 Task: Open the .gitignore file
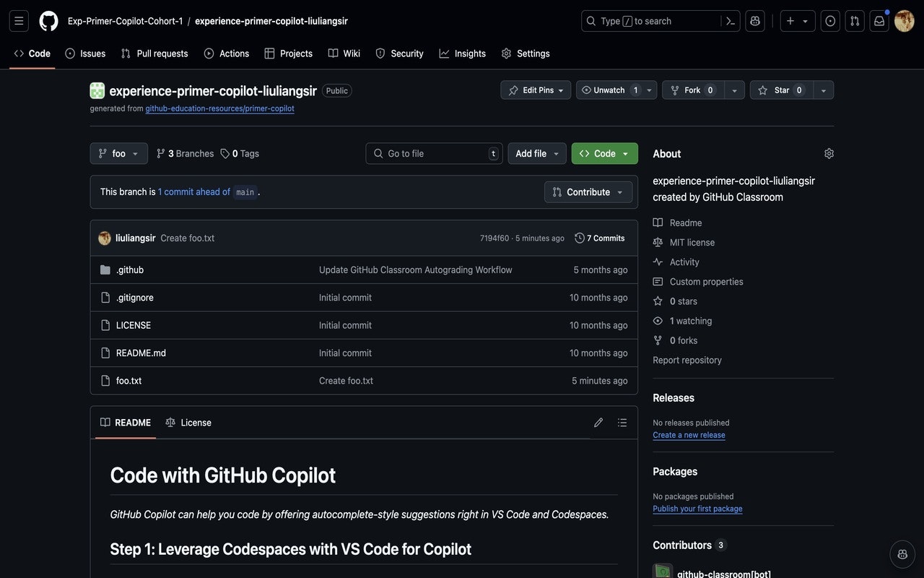tap(135, 298)
